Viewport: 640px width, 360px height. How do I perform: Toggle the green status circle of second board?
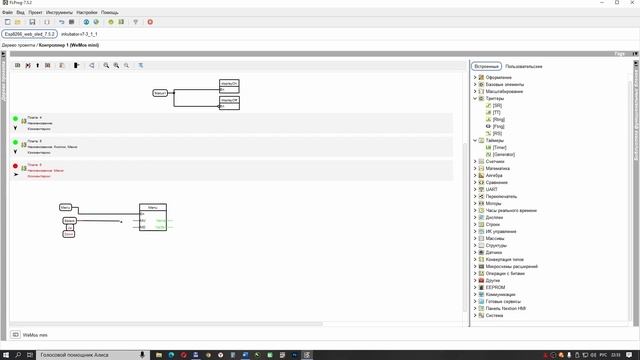click(x=16, y=142)
